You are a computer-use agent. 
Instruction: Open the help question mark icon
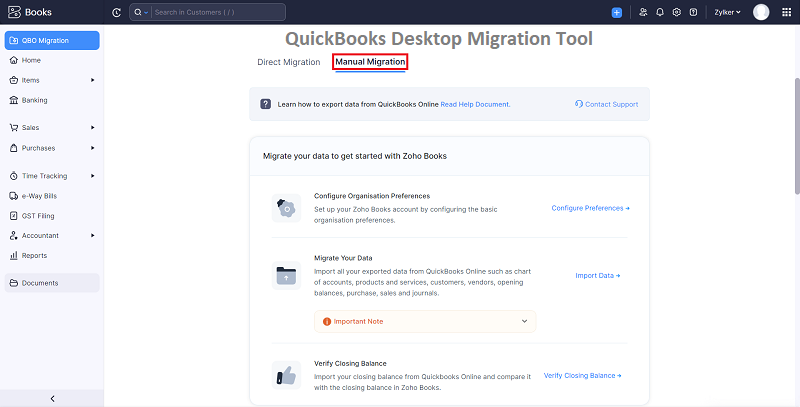click(x=693, y=12)
